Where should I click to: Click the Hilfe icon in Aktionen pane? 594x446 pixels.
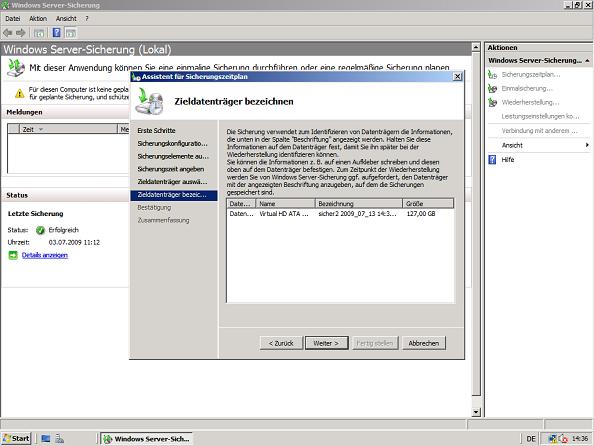[x=492, y=160]
